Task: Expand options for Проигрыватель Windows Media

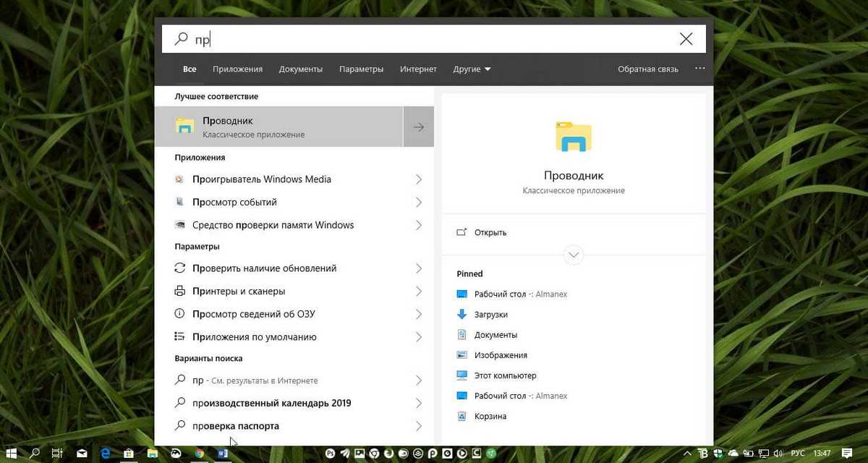Action: click(x=418, y=179)
